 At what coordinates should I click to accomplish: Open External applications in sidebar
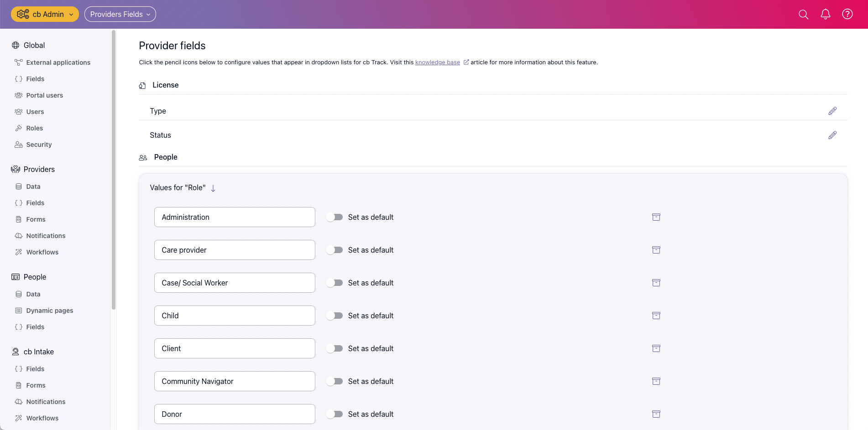pyautogui.click(x=58, y=62)
